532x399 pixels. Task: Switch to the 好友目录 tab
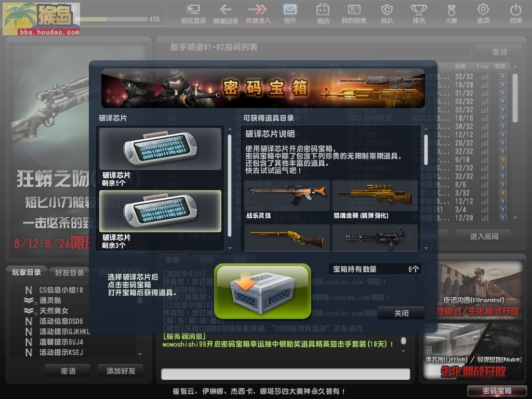(x=70, y=273)
